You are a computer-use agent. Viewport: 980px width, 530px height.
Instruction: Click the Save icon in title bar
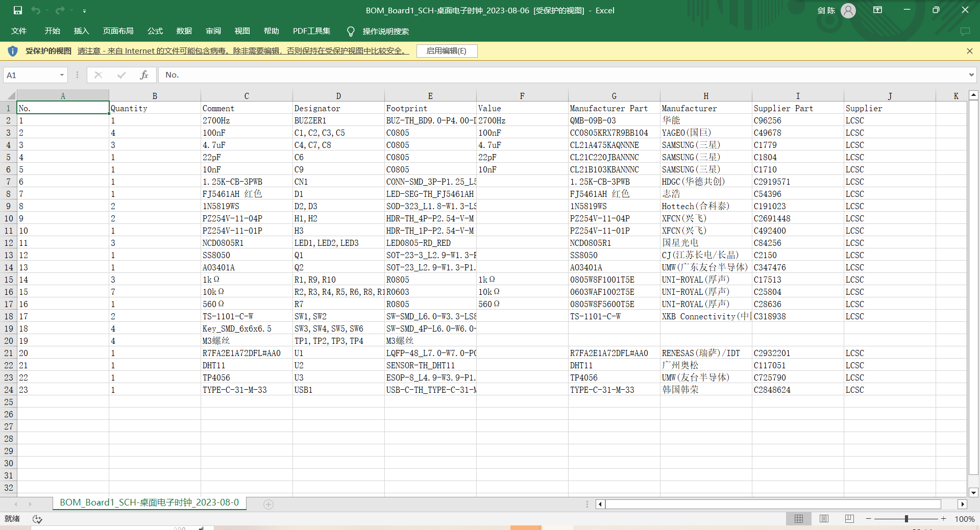pyautogui.click(x=18, y=10)
